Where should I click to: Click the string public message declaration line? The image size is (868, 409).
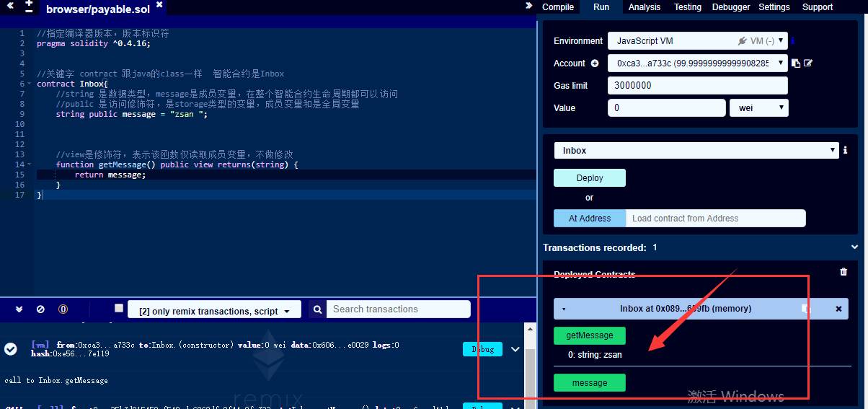click(x=131, y=115)
